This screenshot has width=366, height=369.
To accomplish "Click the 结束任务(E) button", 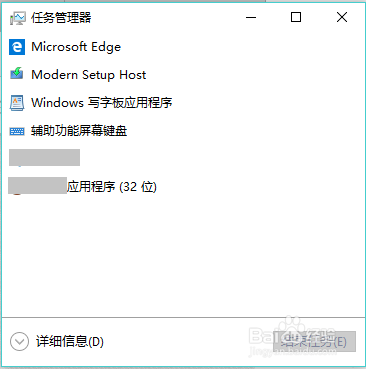I will tap(314, 341).
